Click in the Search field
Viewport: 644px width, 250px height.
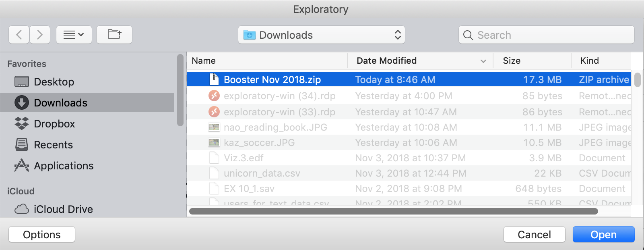pos(546,35)
